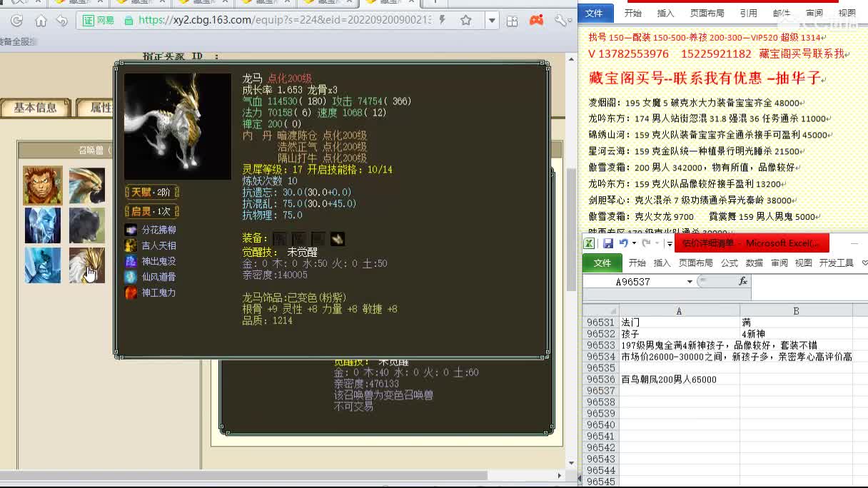This screenshot has width=868, height=488.
Task: Select Excel row header 96537
Action: pyautogui.click(x=600, y=391)
